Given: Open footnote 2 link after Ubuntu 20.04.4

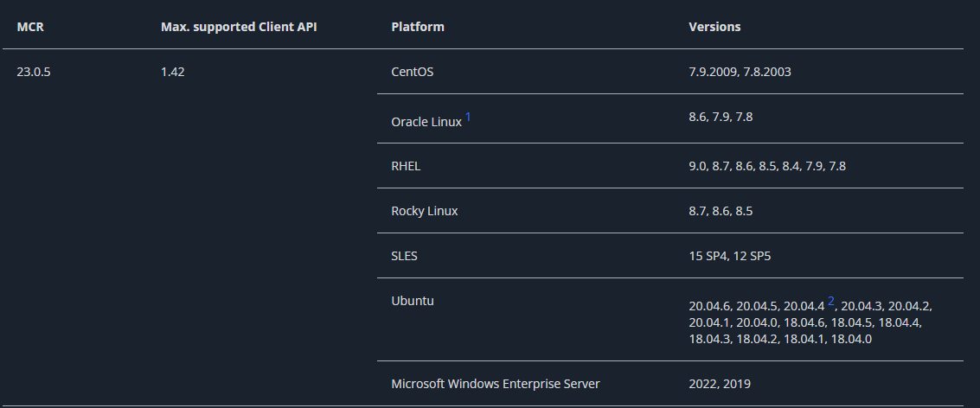Looking at the screenshot, I should (831, 301).
